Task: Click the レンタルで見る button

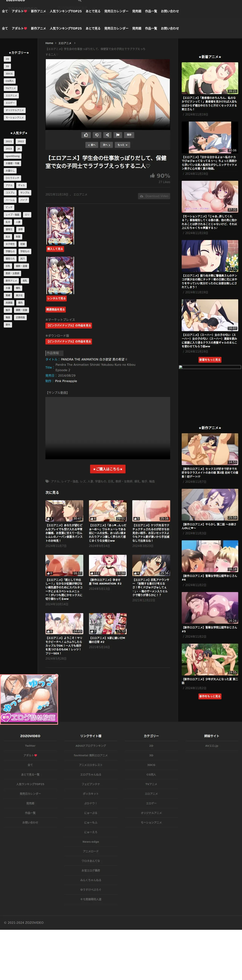Action: tap(56, 298)
